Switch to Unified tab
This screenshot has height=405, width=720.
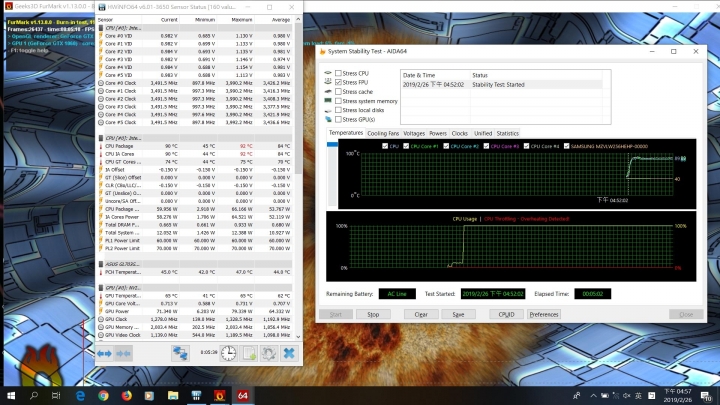click(483, 133)
